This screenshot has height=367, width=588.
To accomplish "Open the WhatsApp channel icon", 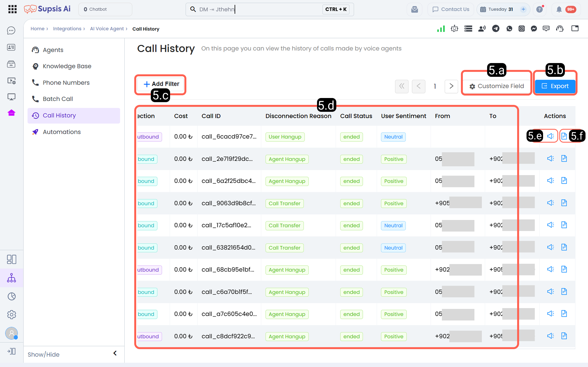I will click(509, 29).
